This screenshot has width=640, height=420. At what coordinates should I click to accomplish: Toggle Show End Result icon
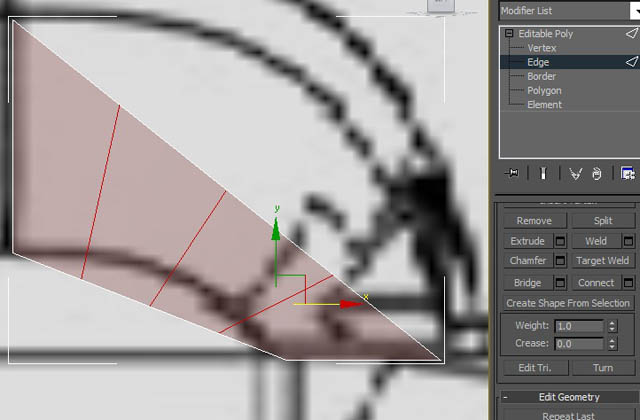(x=543, y=173)
